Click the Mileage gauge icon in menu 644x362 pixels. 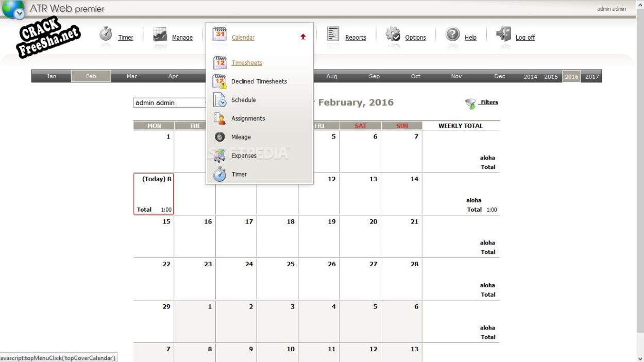click(x=220, y=137)
